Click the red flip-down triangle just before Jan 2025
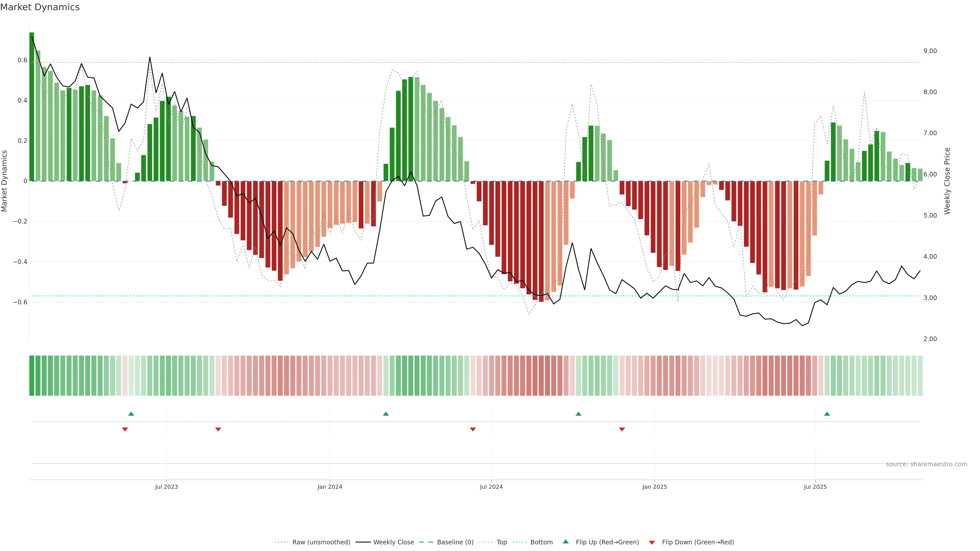 pos(622,429)
